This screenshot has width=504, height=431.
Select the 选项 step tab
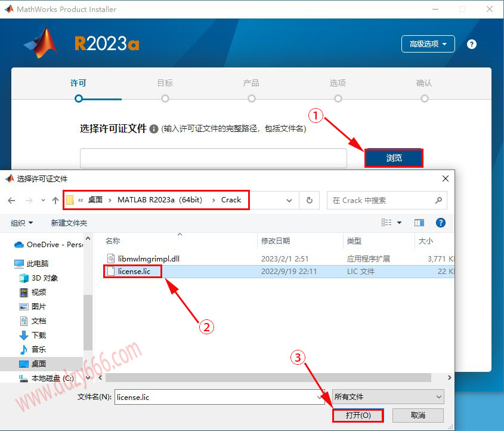click(338, 84)
